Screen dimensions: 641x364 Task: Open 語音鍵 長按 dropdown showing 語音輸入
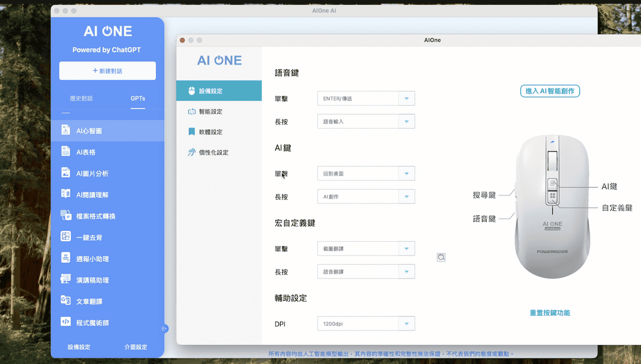(366, 122)
